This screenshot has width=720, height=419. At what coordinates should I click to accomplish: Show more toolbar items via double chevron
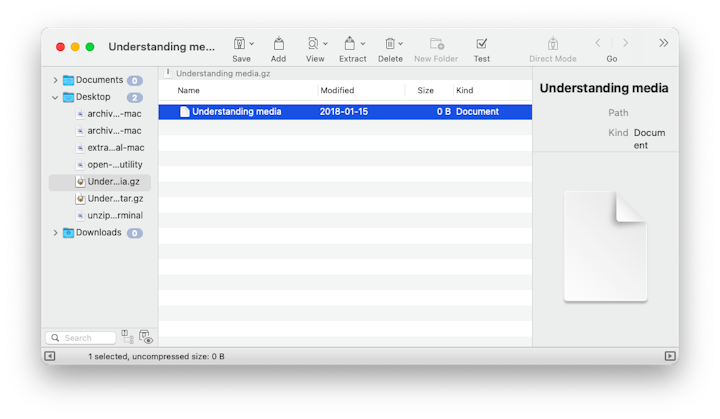pos(664,43)
